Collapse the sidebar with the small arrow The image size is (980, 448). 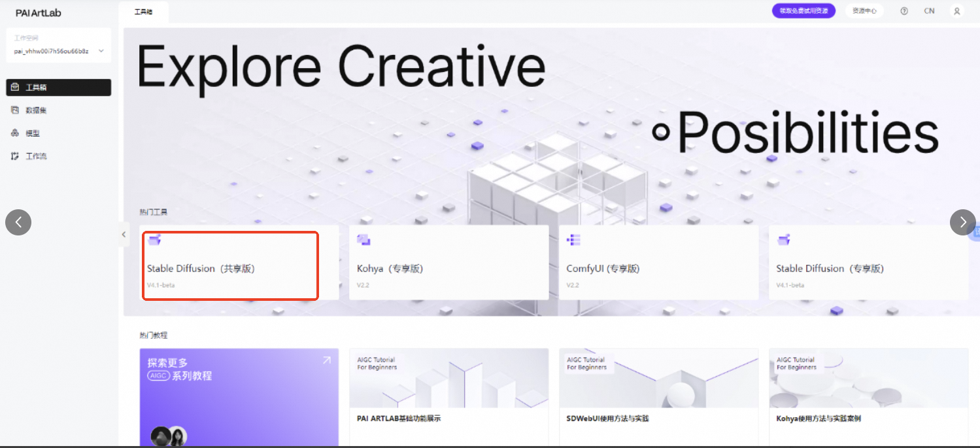coord(124,235)
